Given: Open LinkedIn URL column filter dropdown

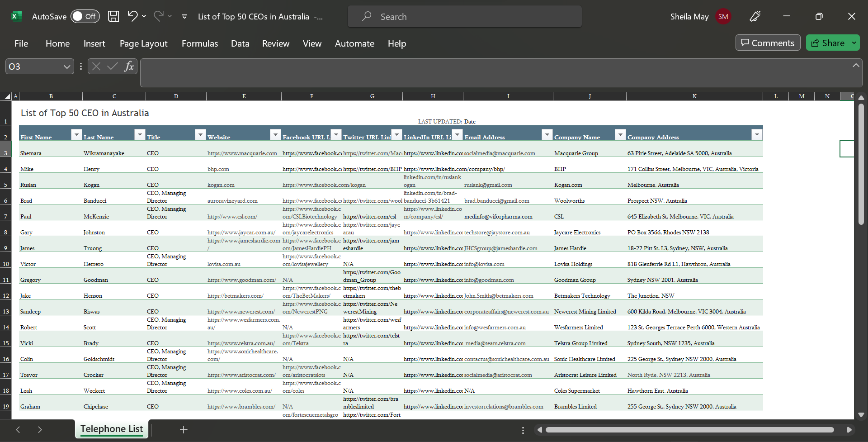Looking at the screenshot, I should click(457, 134).
